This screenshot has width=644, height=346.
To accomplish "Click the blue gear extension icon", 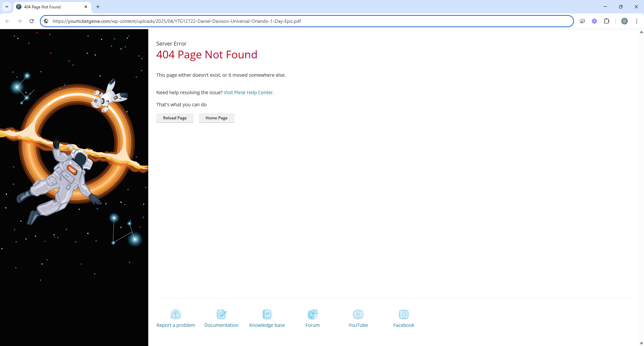I will (x=594, y=21).
